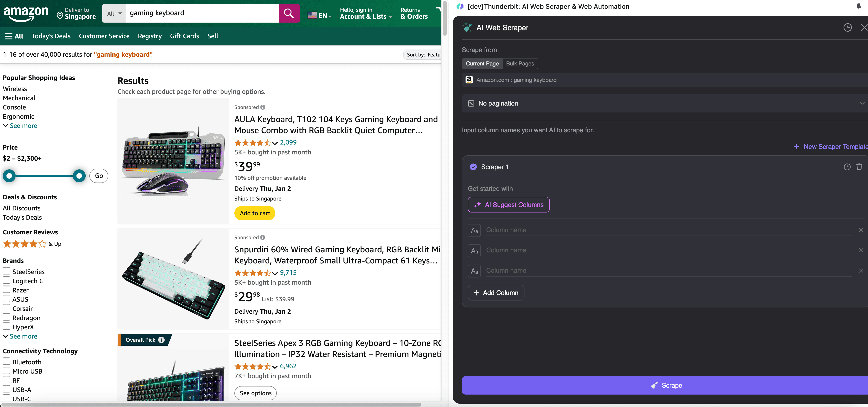This screenshot has width=868, height=407.
Task: Click New Scraper Template link
Action: (x=831, y=147)
